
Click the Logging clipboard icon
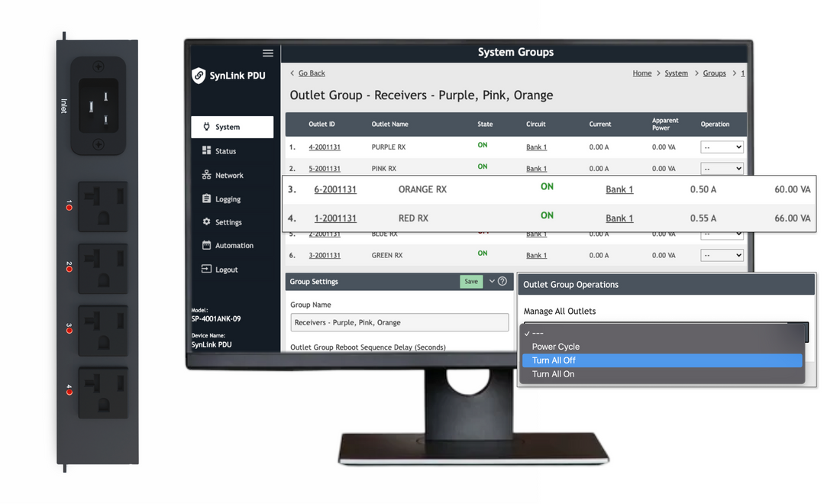pyautogui.click(x=206, y=199)
